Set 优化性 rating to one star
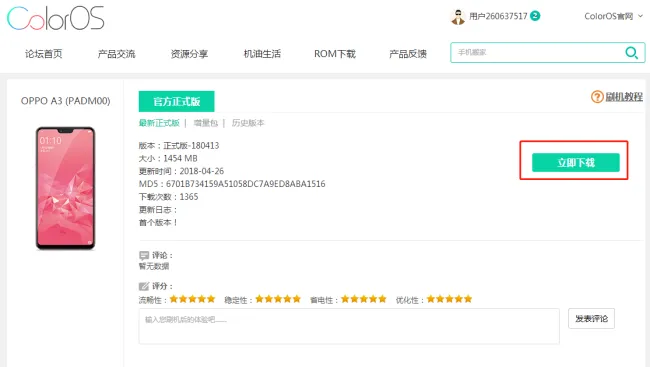650x367 pixels. (431, 299)
